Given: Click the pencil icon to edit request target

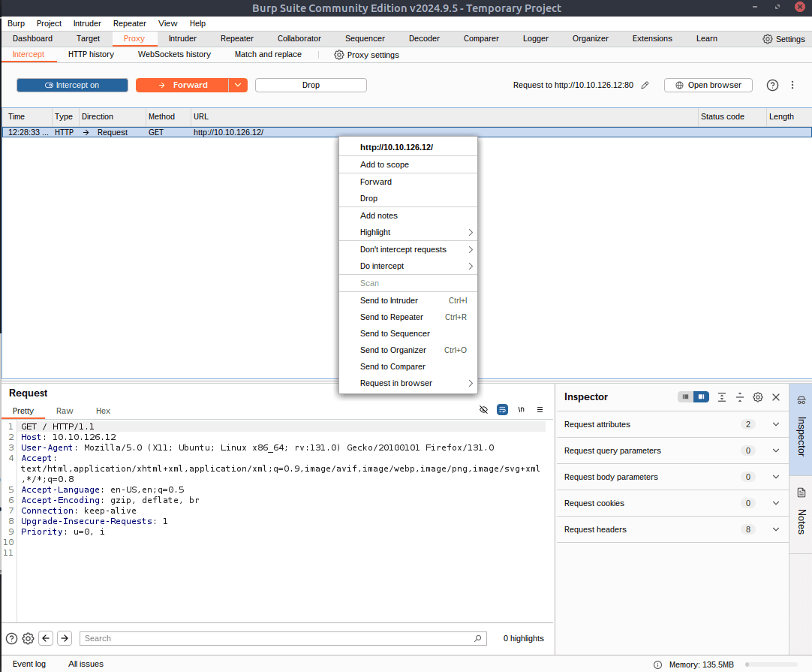Looking at the screenshot, I should pyautogui.click(x=645, y=86).
